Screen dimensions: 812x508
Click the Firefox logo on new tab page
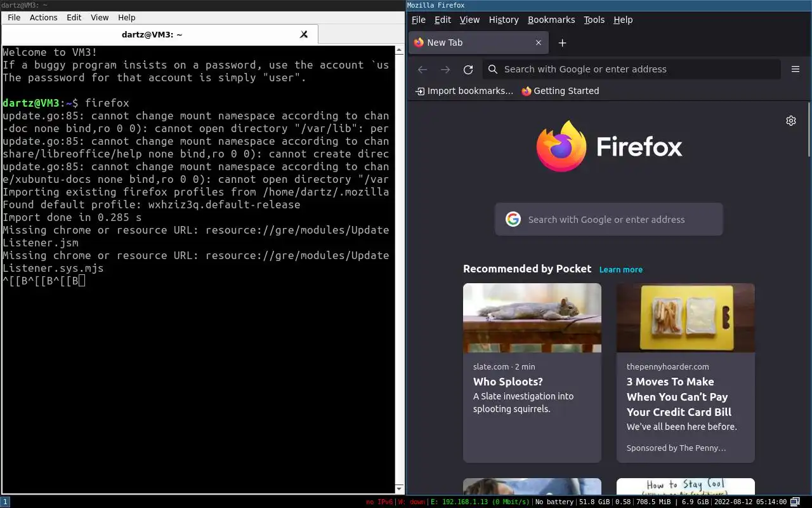coord(609,147)
